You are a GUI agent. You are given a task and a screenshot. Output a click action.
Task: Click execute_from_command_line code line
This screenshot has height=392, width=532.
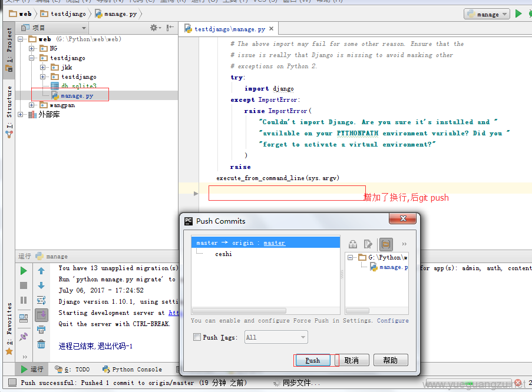coord(277,178)
